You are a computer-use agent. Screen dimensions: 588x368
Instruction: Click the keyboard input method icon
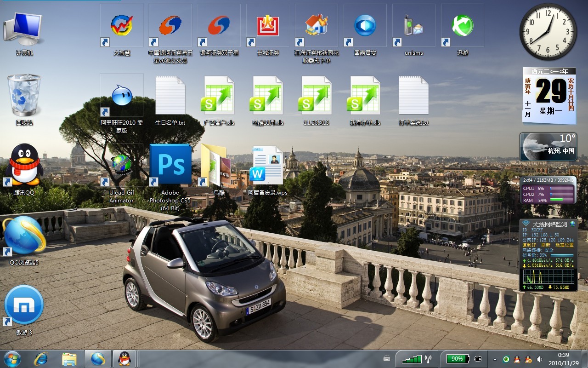(387, 359)
